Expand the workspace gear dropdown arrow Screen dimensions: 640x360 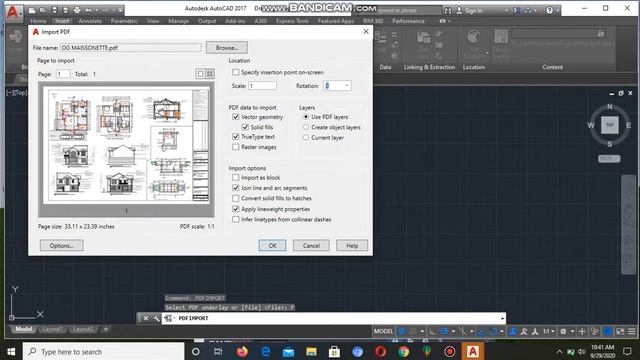[573, 331]
